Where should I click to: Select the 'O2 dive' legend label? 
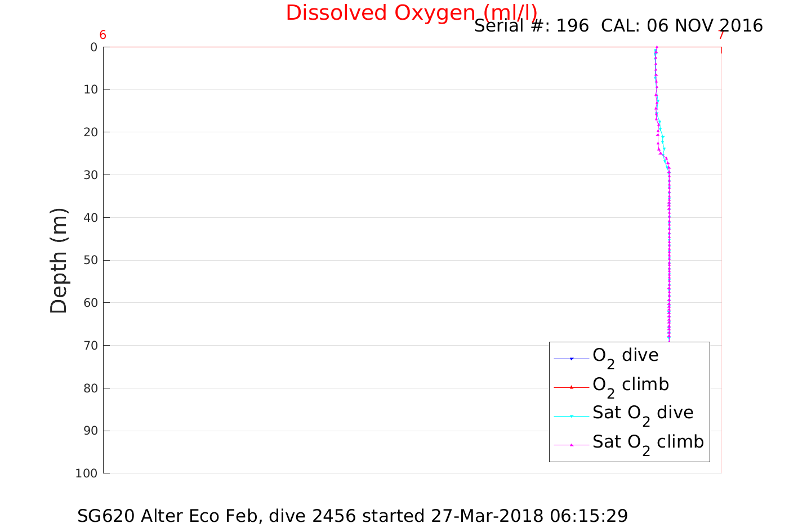pyautogui.click(x=625, y=356)
